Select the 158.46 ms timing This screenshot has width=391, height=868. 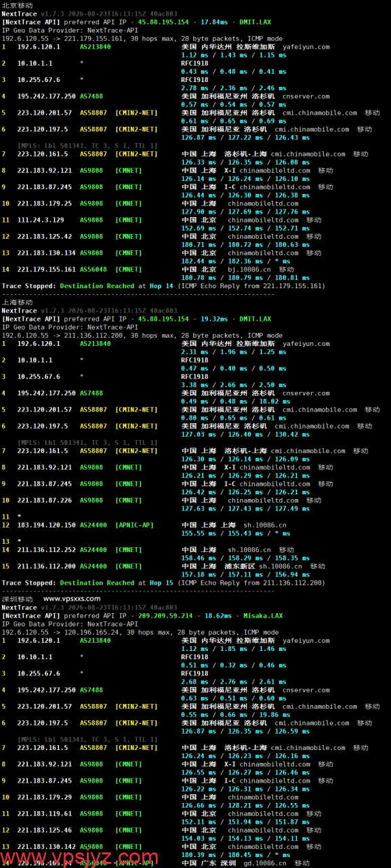[x=199, y=558]
